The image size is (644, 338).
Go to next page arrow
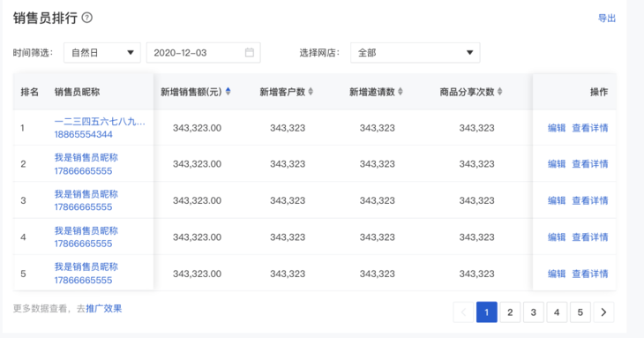[603, 312]
